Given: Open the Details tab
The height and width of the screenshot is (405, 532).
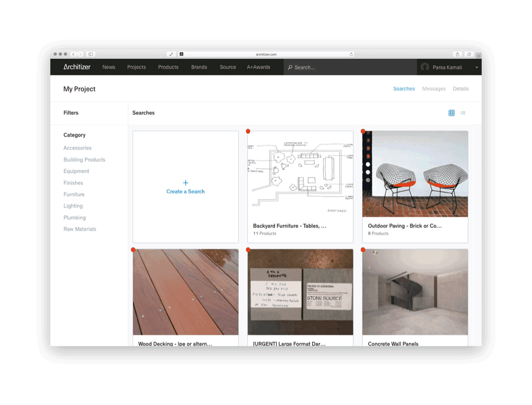Looking at the screenshot, I should pyautogui.click(x=460, y=89).
